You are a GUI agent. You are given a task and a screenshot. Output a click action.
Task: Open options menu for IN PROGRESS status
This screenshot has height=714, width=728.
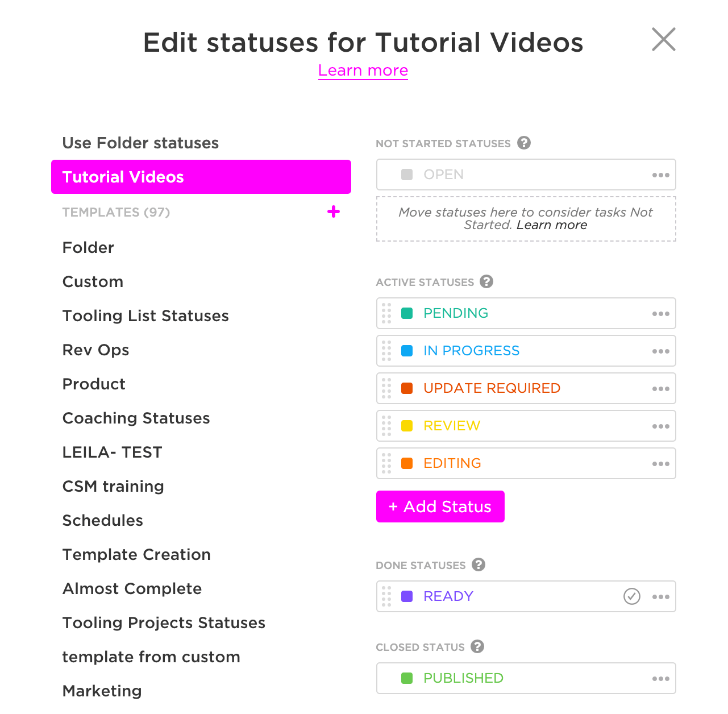[x=660, y=351]
